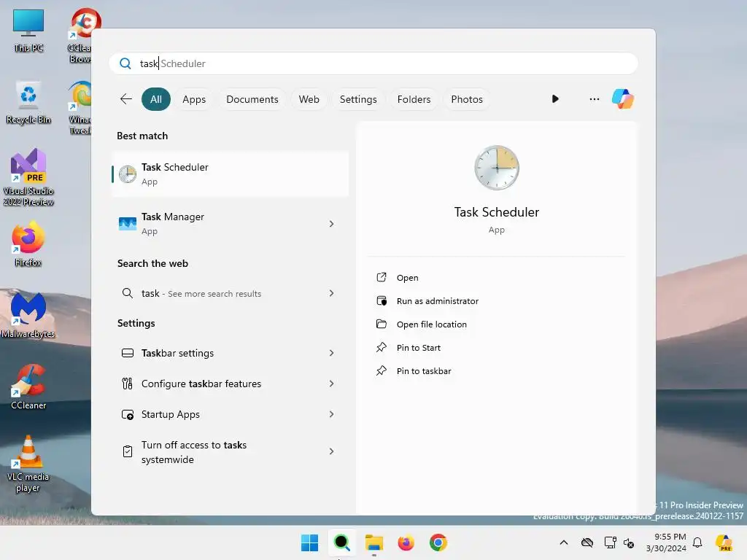Open Task Scheduler from best match
This screenshot has height=560, width=747.
230,174
